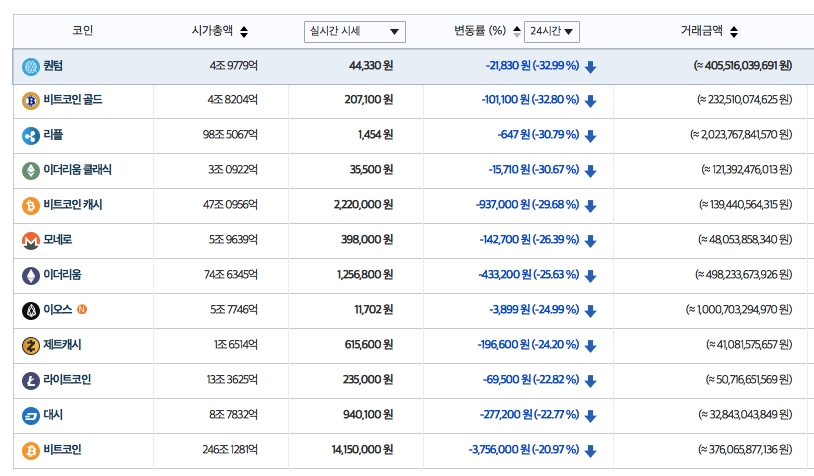Click the orange N badge beside 이오스
This screenshot has height=476, width=814.
[x=82, y=310]
